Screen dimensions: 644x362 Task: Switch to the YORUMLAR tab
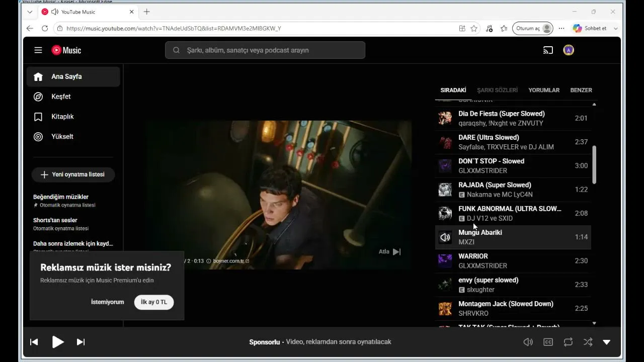[x=544, y=90]
